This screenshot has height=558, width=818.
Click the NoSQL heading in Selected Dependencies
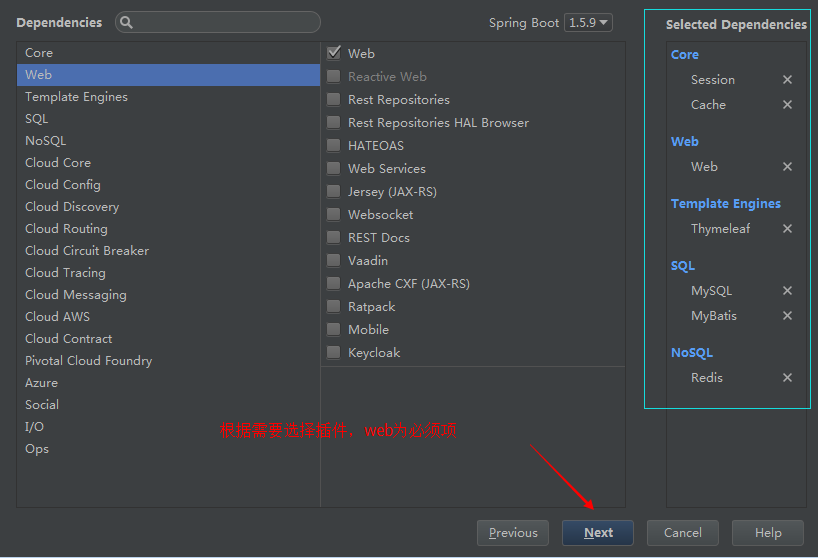point(692,353)
